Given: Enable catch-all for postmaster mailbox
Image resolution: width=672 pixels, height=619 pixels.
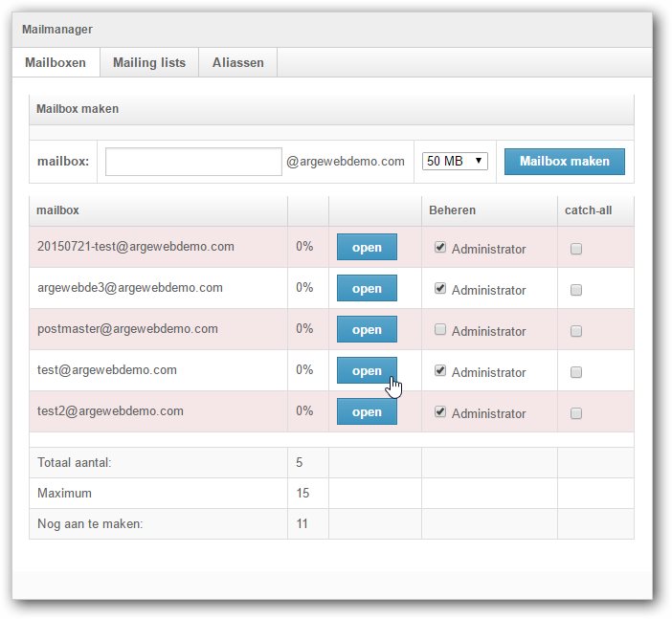Looking at the screenshot, I should [x=576, y=331].
